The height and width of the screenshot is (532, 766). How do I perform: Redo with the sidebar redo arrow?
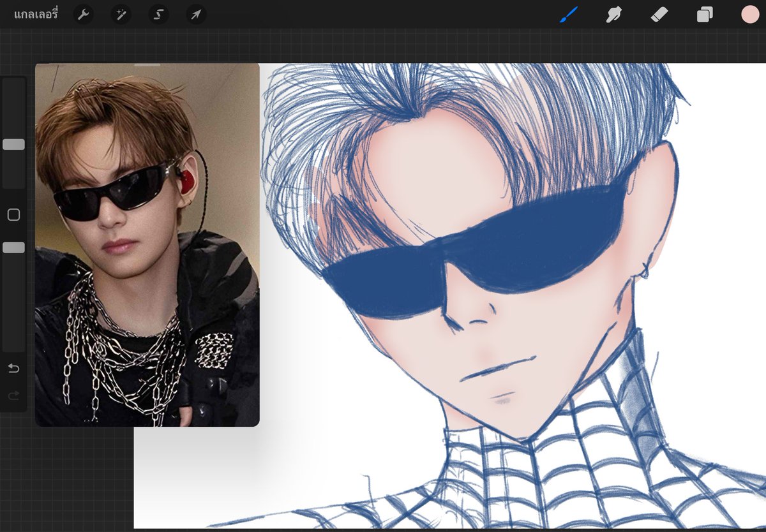click(13, 396)
